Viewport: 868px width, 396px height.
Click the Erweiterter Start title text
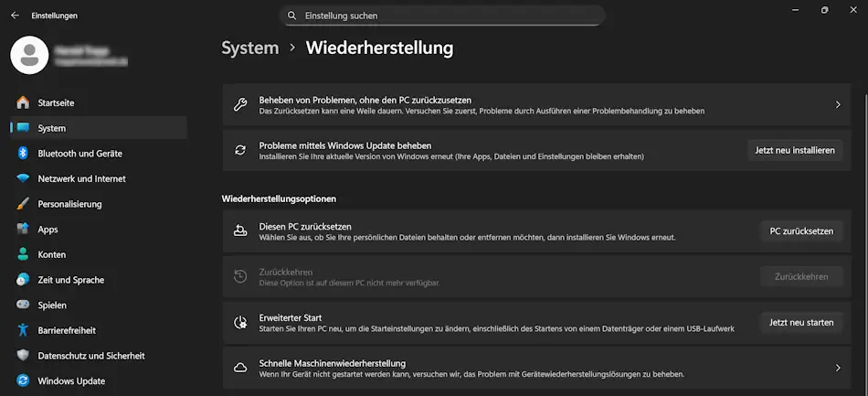tap(291, 317)
